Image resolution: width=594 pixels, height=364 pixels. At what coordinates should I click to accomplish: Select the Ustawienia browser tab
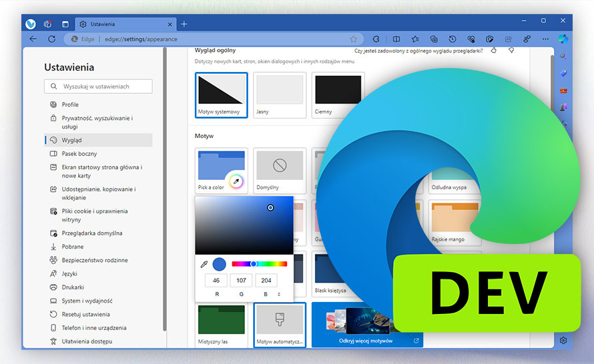[125, 24]
